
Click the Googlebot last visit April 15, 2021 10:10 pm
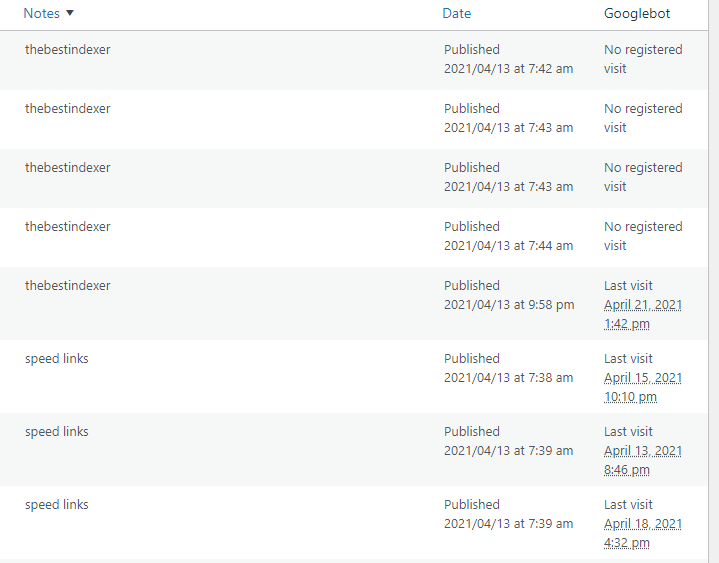(x=642, y=387)
